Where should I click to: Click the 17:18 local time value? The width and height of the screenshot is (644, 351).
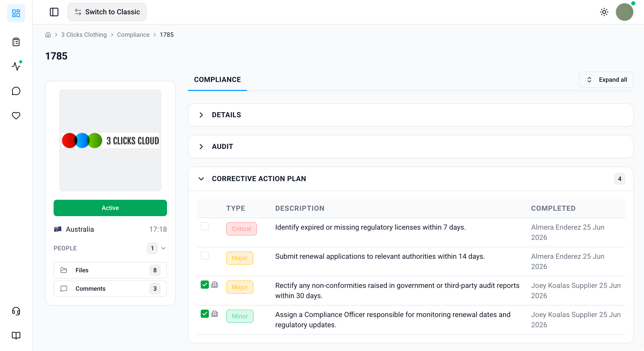(158, 229)
